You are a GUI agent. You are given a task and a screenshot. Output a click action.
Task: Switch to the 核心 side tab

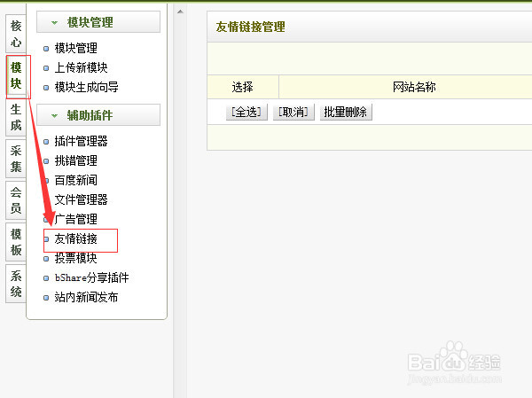(16, 34)
